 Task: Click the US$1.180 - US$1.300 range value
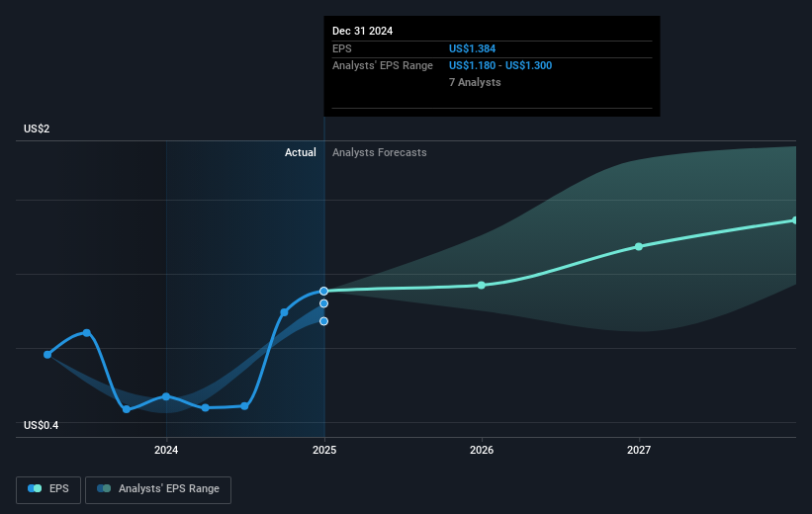pyautogui.click(x=500, y=66)
